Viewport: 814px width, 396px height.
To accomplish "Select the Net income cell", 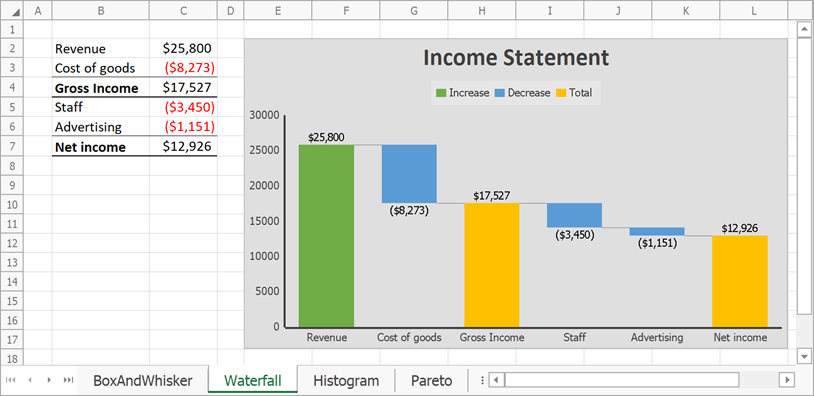I will [x=101, y=147].
